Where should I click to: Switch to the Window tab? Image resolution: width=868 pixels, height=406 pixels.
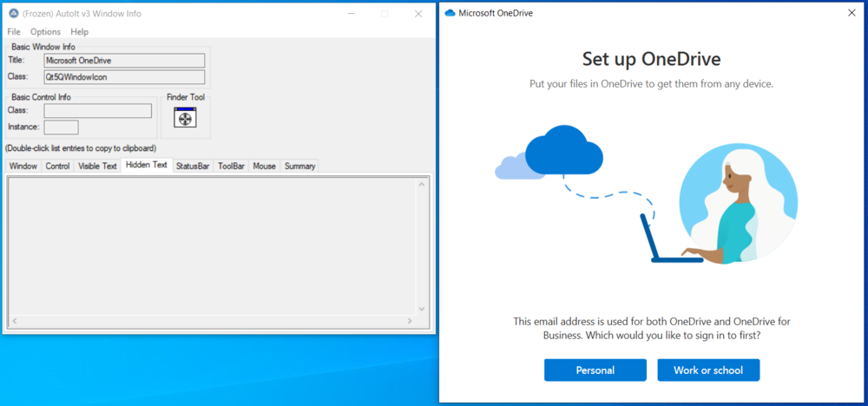click(x=23, y=166)
